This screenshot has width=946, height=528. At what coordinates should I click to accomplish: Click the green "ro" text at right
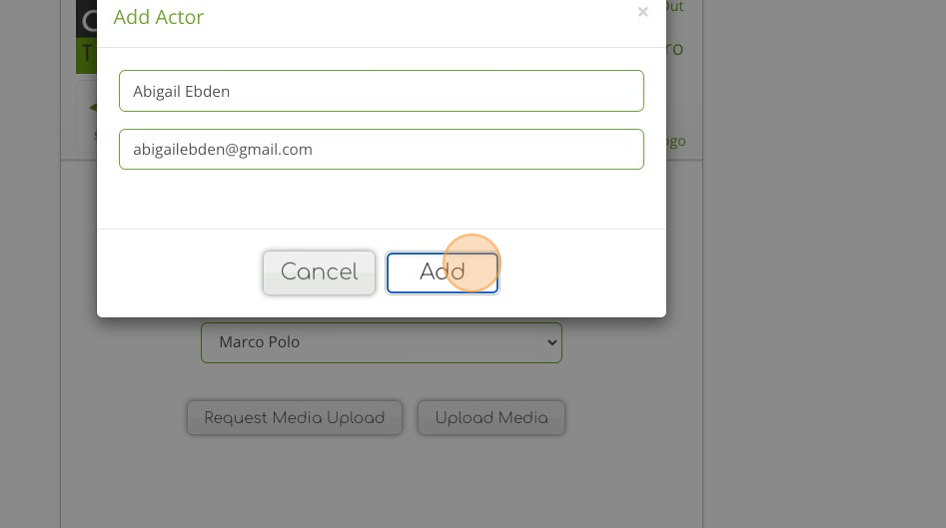click(x=674, y=49)
